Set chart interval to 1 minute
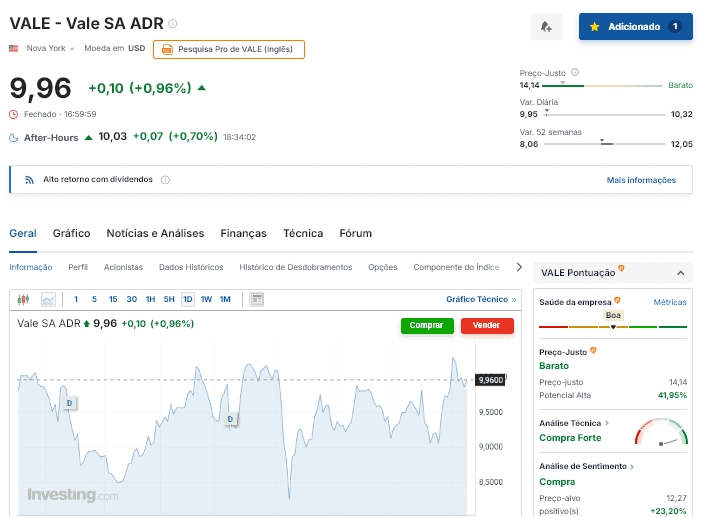 tap(76, 299)
